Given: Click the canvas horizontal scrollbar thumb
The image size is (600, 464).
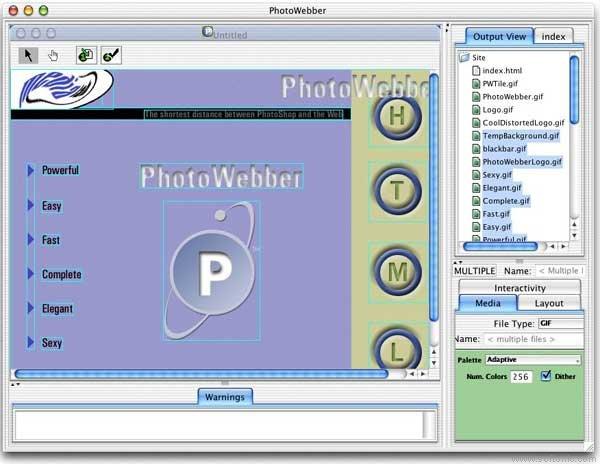Looking at the screenshot, I should (x=202, y=374).
